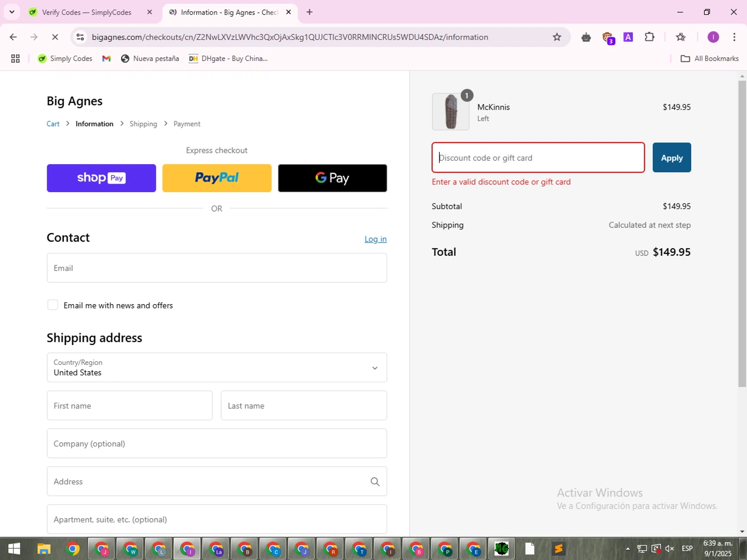The width and height of the screenshot is (747, 560).
Task: Open the Nueva pestaña bookmark
Action: coord(150,59)
